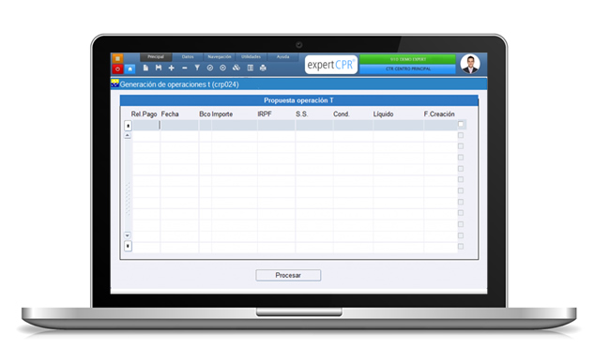This screenshot has height=364, width=610.
Task: Click the Procesar button
Action: [288, 275]
